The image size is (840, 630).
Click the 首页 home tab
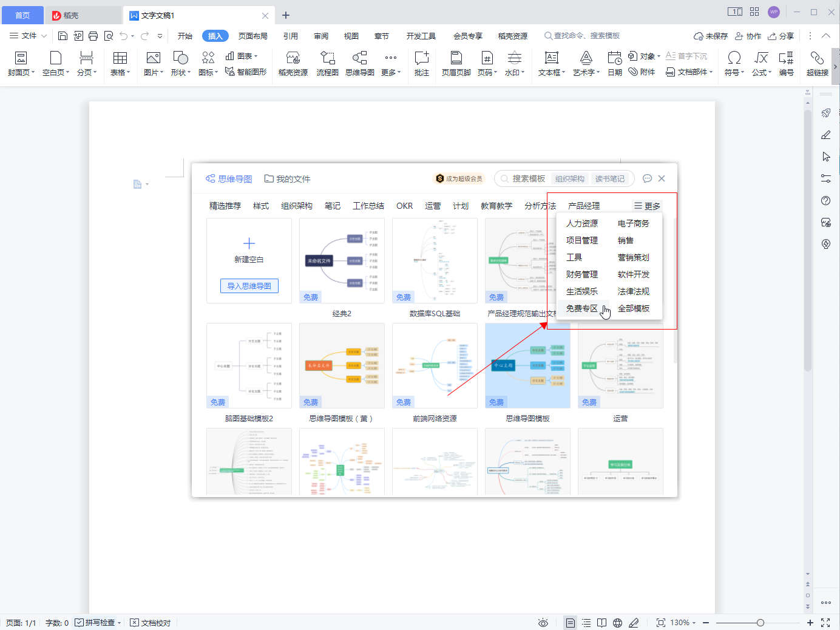pos(22,15)
